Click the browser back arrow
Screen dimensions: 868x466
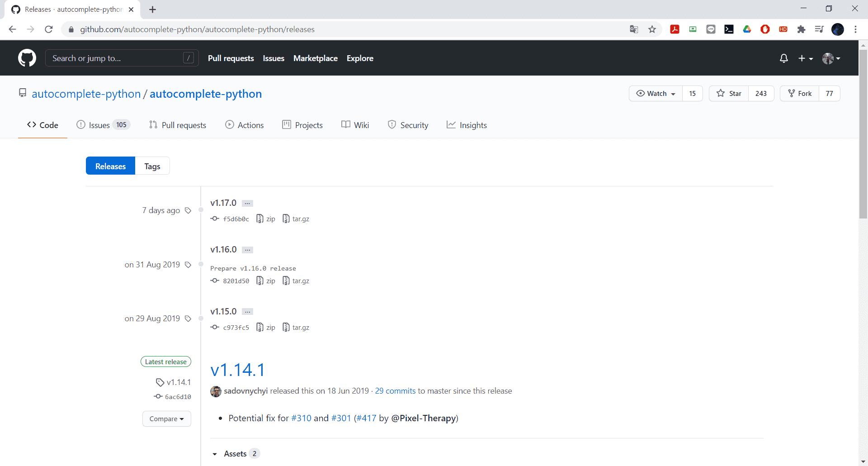coord(12,29)
